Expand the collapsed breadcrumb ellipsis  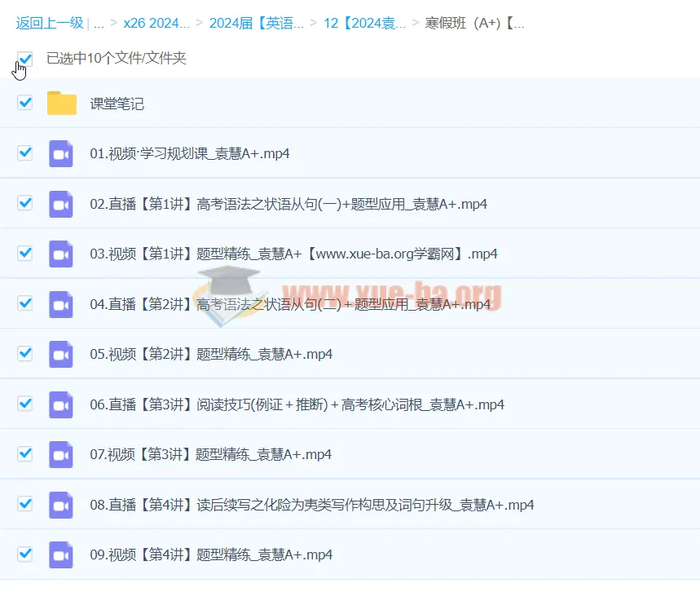coord(98,24)
